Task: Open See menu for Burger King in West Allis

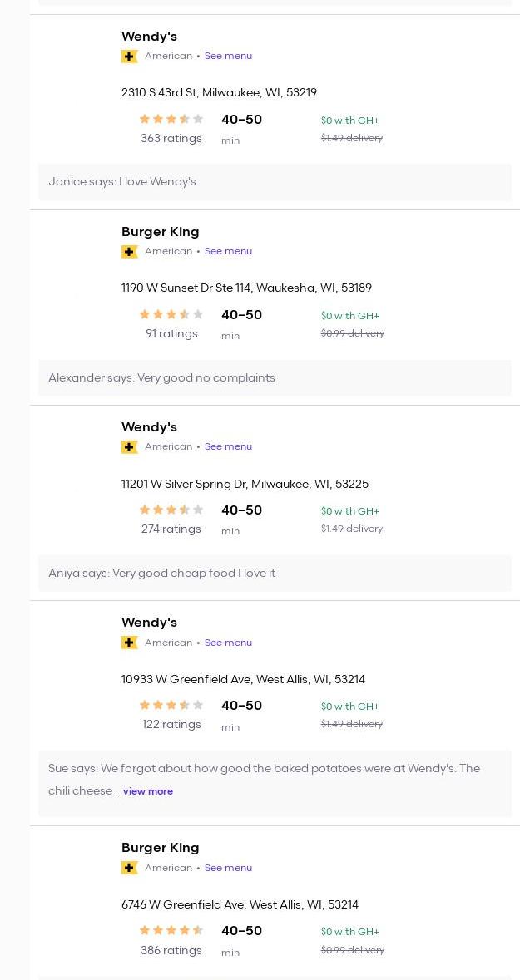Action: [x=228, y=868]
